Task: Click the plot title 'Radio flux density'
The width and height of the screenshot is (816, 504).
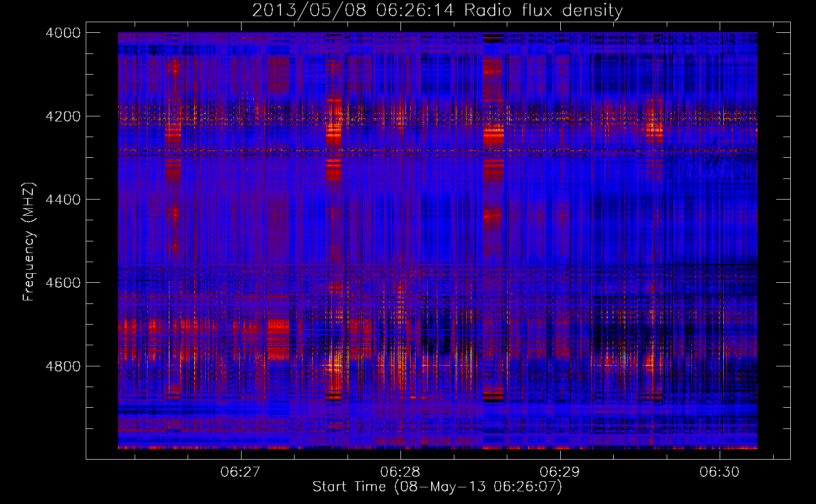Action: (x=543, y=10)
